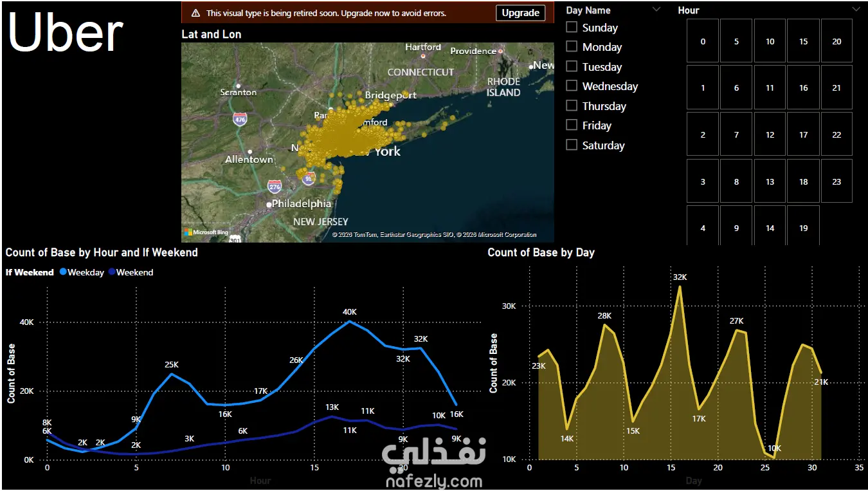Toggle the Thursday checkbox
Viewport: 868px width, 491px height.
[572, 106]
